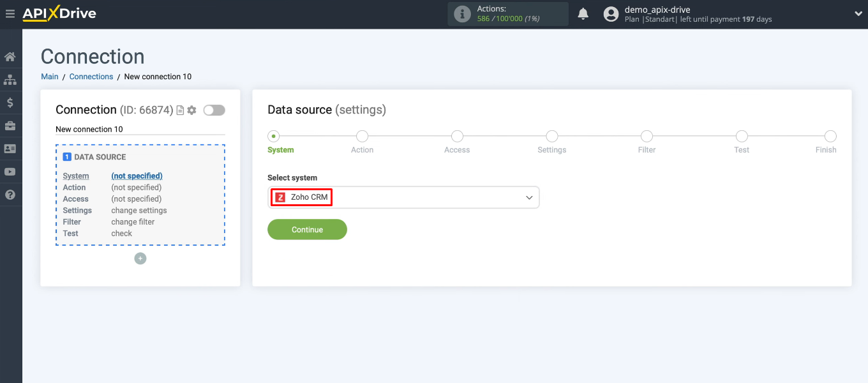Switch to the Access step

(x=457, y=136)
